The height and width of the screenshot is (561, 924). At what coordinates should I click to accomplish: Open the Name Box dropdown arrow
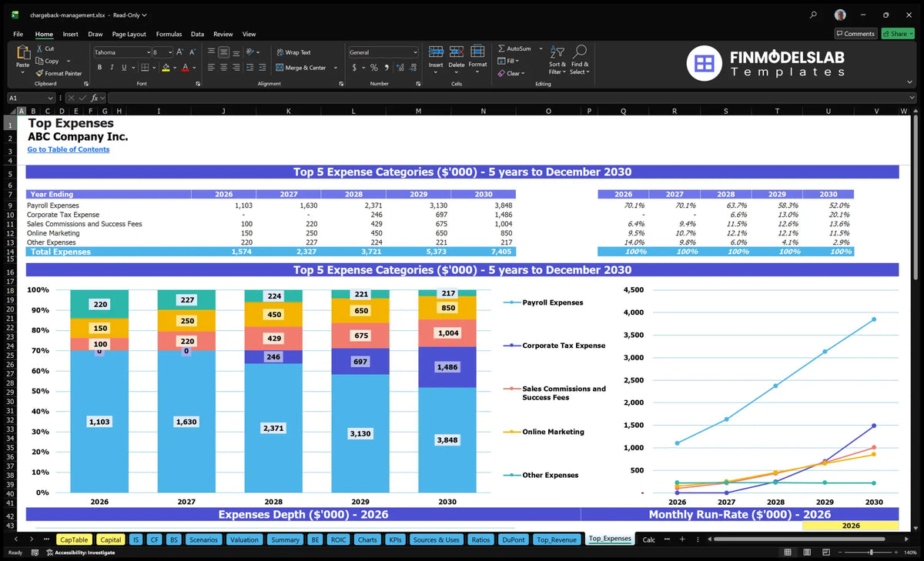[50, 98]
